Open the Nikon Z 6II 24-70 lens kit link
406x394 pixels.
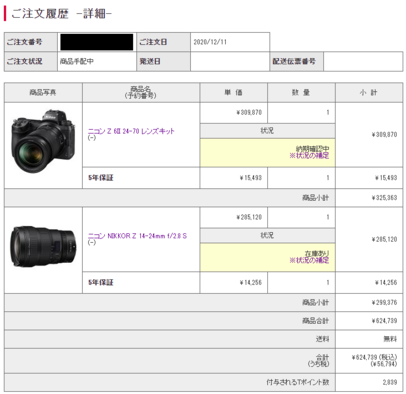[131, 131]
